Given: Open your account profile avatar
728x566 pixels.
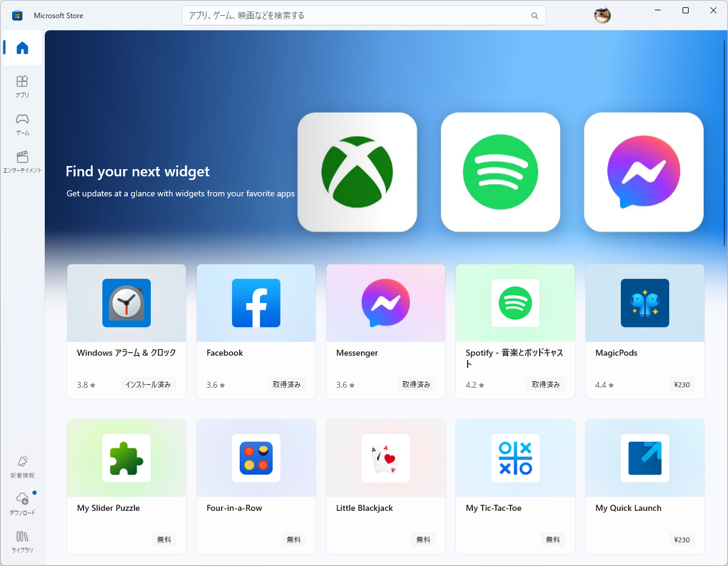Looking at the screenshot, I should [x=602, y=15].
